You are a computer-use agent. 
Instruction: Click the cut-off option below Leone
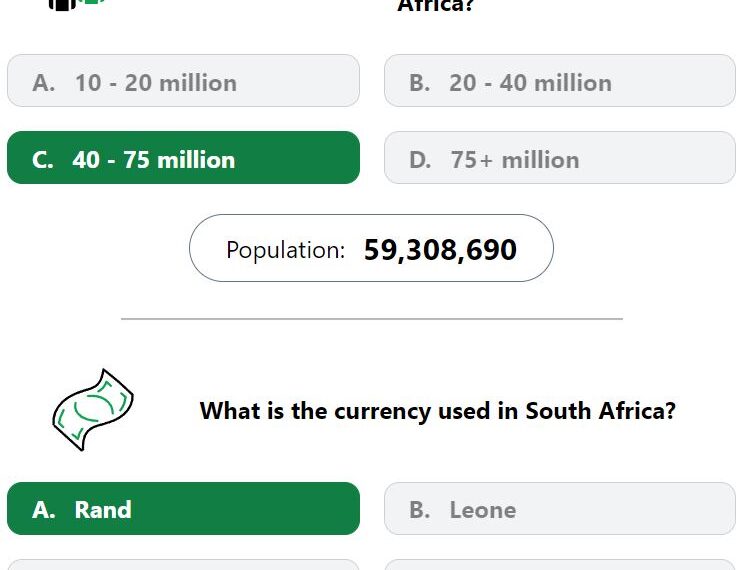tap(560, 565)
